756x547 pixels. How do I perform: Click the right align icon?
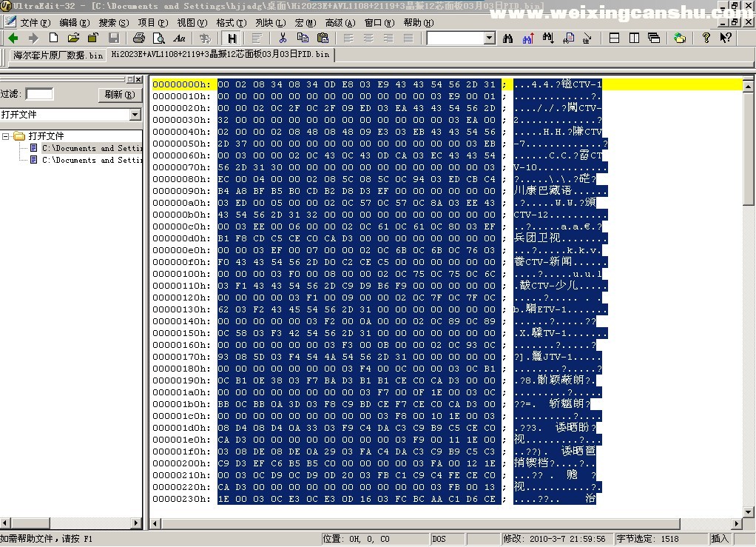(388, 38)
